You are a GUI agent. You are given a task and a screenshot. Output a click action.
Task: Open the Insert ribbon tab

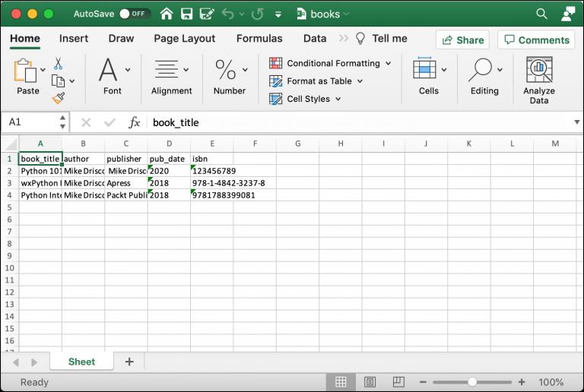[74, 38]
